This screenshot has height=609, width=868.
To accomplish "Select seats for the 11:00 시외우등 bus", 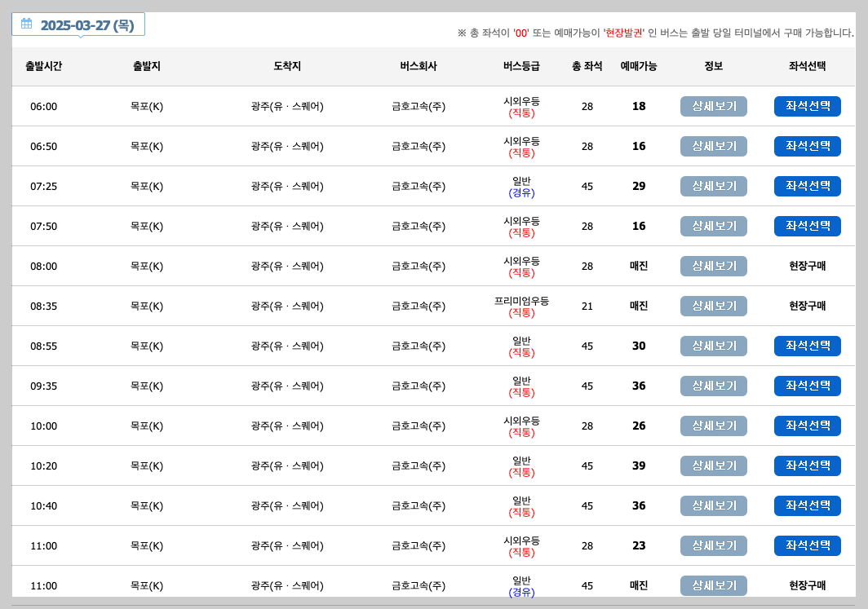I will click(x=807, y=545).
